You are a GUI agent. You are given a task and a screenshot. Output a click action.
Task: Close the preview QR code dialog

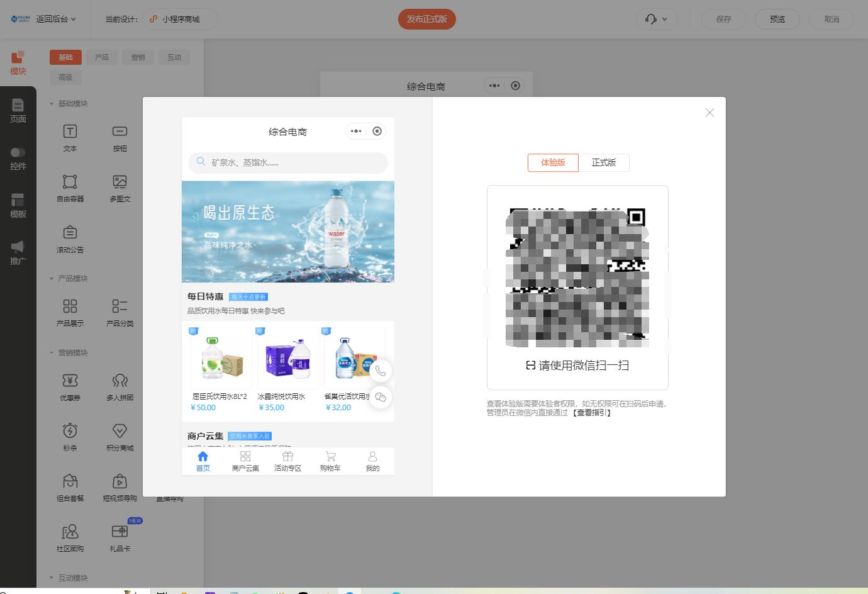[709, 113]
